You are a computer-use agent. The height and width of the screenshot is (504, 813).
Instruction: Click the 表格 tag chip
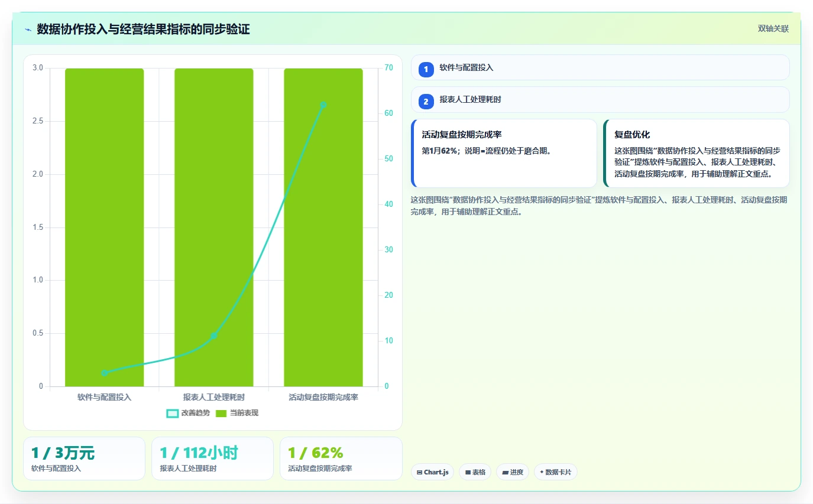pos(475,472)
